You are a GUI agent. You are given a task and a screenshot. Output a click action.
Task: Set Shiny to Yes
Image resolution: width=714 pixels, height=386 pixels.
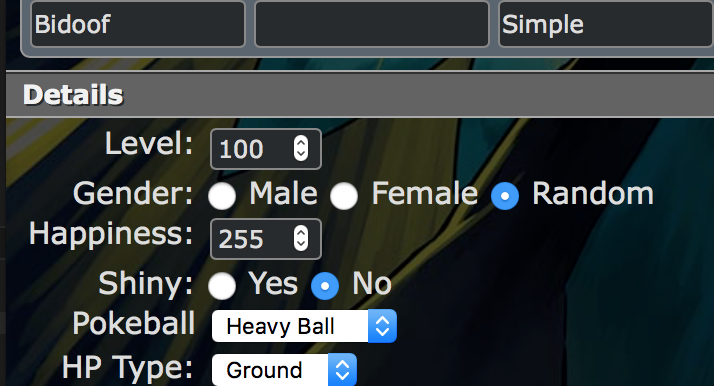pos(222,286)
